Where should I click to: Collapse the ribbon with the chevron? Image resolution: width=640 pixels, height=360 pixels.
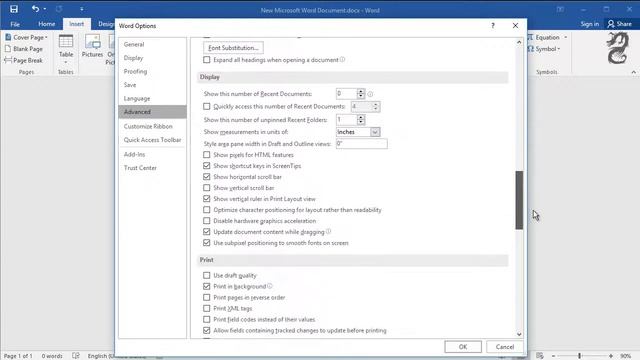[x=633, y=72]
